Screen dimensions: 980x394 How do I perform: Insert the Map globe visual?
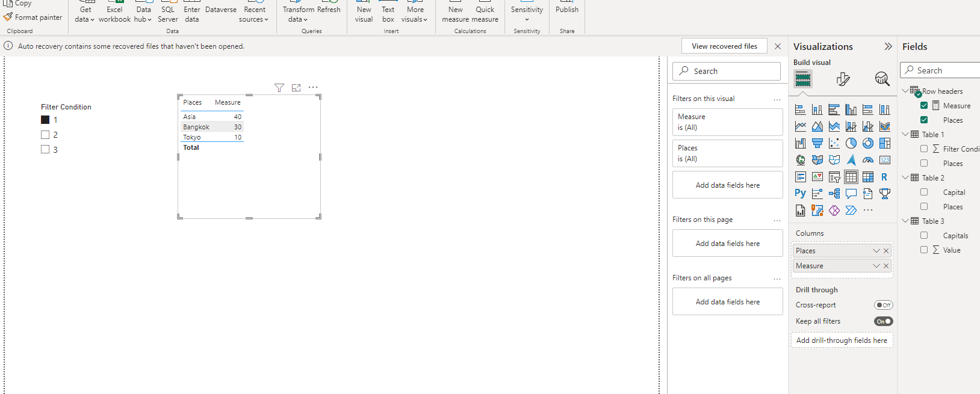800,160
